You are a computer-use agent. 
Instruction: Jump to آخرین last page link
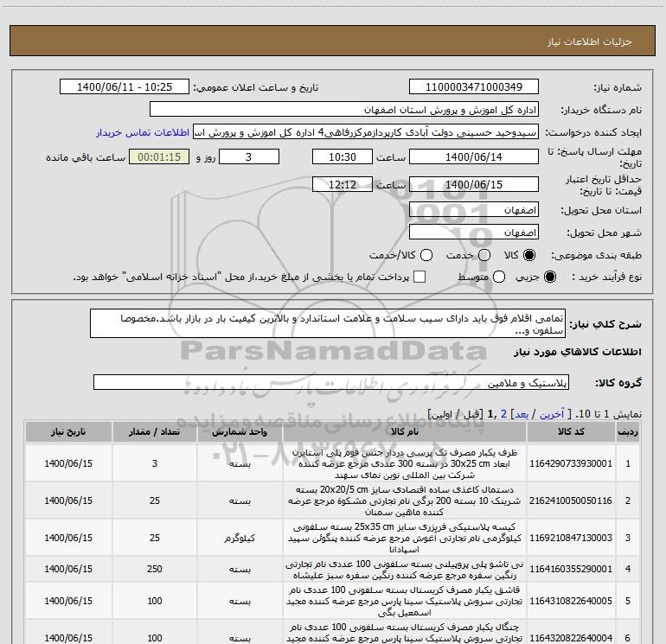point(551,414)
